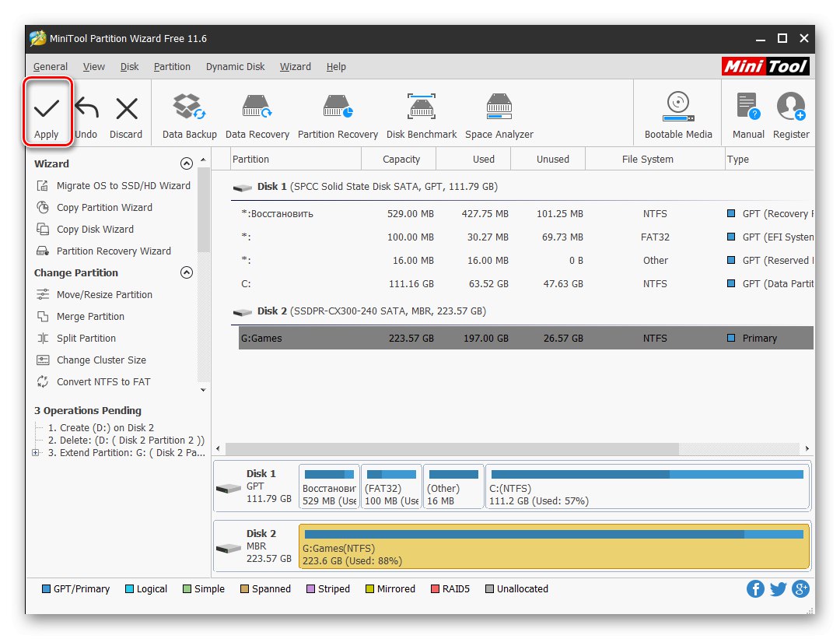The image size is (840, 639).
Task: Discard all pending changes
Action: click(126, 114)
